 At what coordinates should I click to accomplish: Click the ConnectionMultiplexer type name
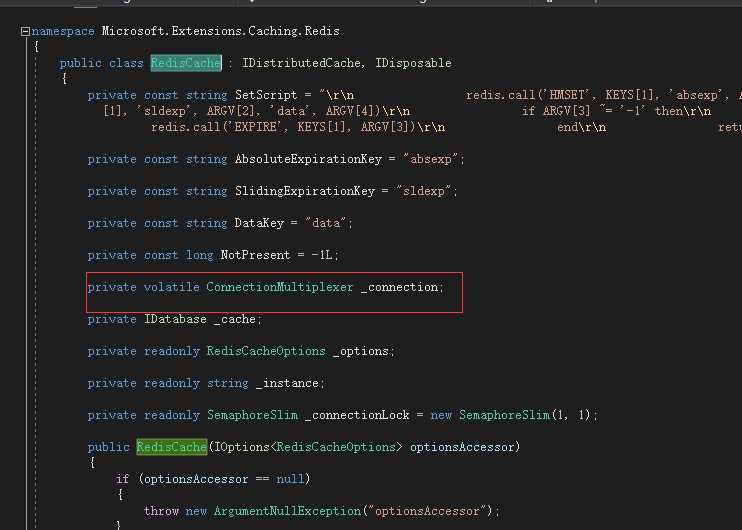point(280,287)
